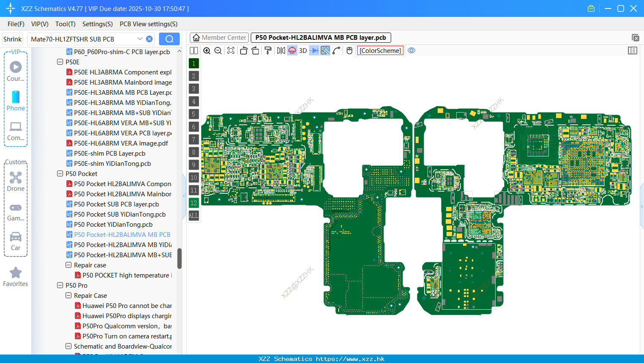The width and height of the screenshot is (644, 363).
Task: Select the Computer category
Action: click(16, 131)
